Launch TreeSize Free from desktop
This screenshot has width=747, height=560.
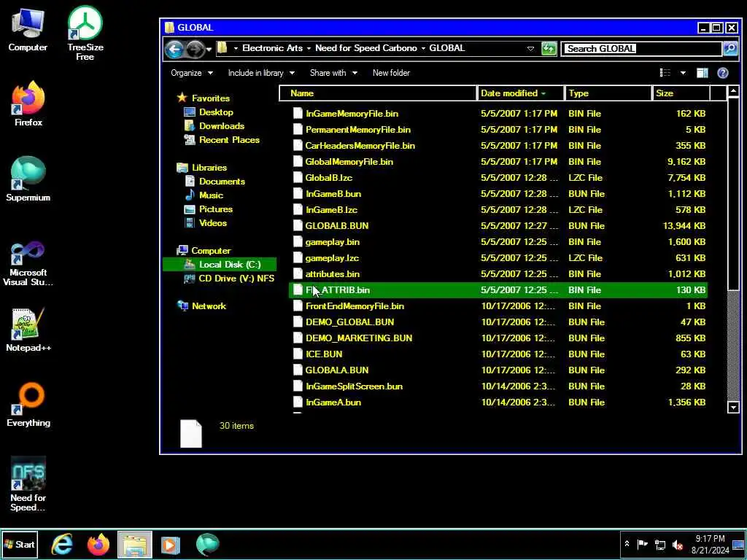[85, 34]
